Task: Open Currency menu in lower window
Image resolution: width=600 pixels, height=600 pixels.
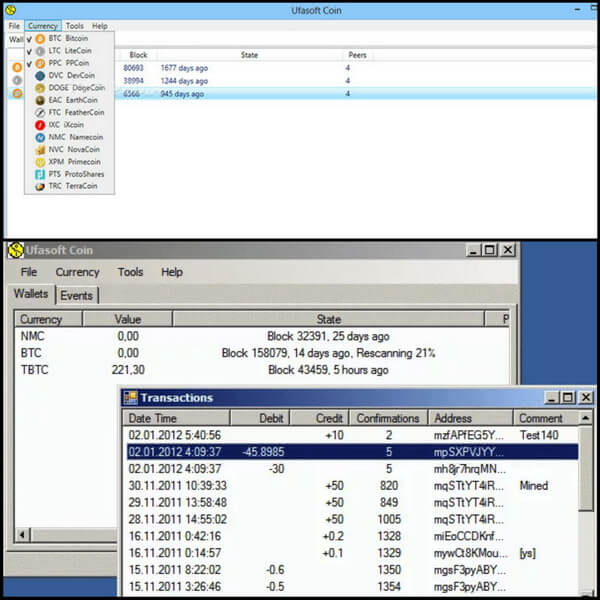Action: (77, 272)
